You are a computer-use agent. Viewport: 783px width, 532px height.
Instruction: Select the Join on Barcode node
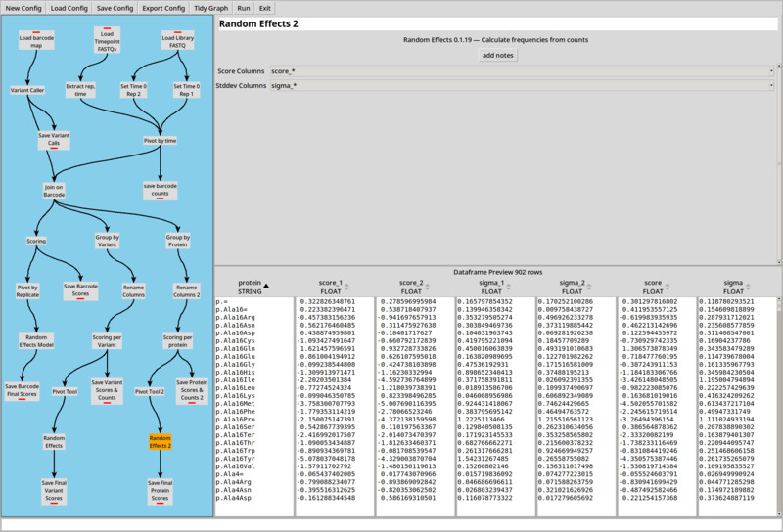point(54,191)
